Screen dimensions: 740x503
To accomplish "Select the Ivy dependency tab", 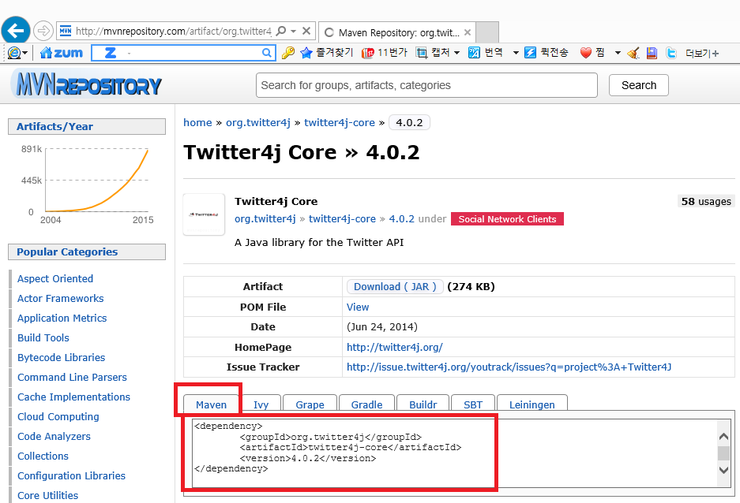I will click(x=261, y=405).
